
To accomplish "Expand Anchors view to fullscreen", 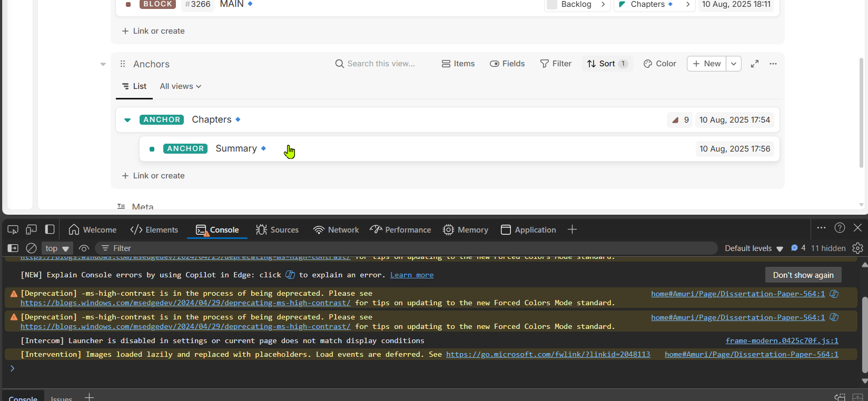I will coord(755,64).
